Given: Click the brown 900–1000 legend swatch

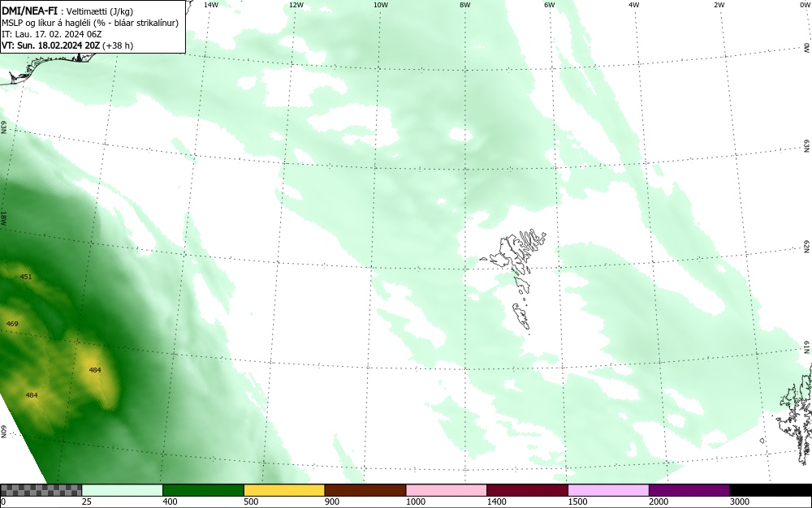Looking at the screenshot, I should [365, 490].
